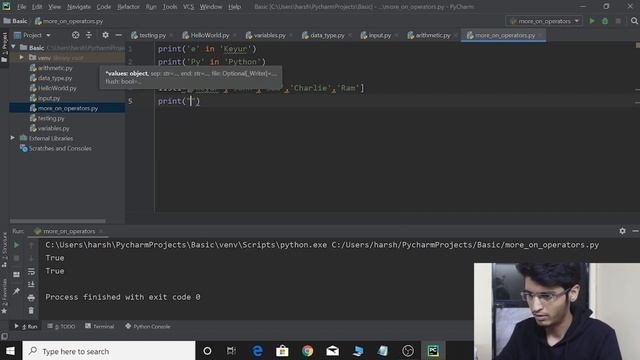640x360 pixels.
Task: Open the Python Console tool window
Action: coord(148,327)
